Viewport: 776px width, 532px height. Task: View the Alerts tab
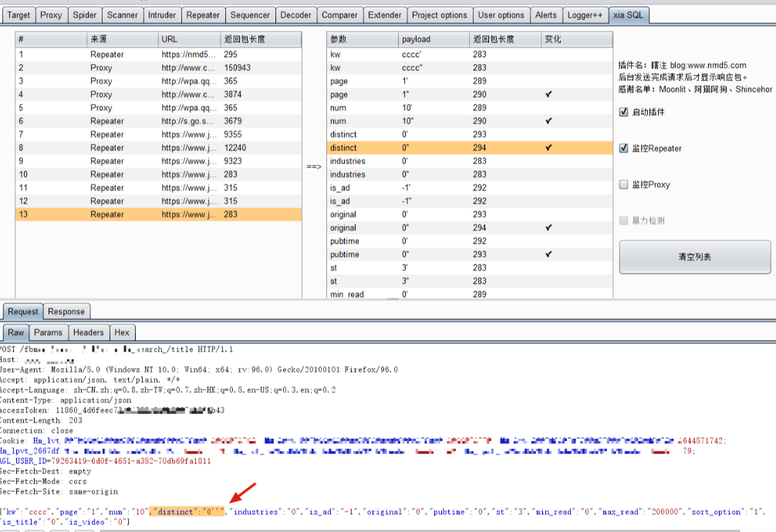click(546, 15)
